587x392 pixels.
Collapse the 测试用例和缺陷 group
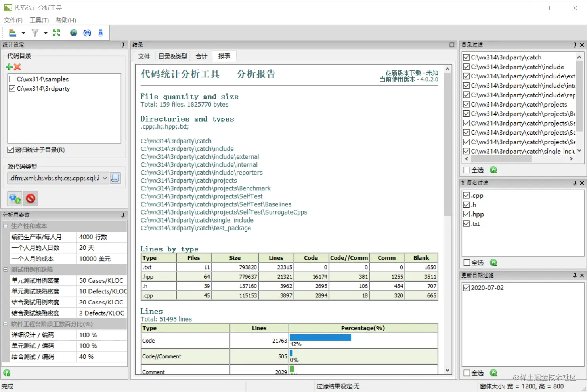pos(6,270)
